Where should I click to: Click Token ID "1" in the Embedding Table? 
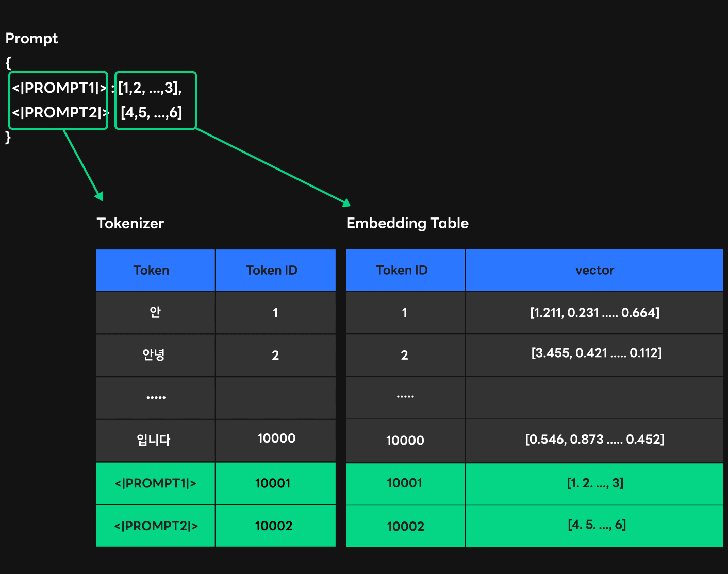tap(405, 313)
